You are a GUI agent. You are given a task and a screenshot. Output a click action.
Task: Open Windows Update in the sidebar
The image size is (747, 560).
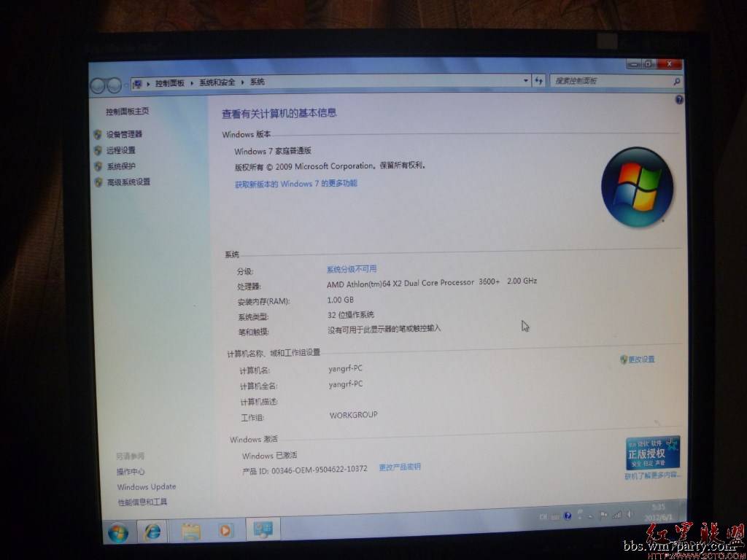pyautogui.click(x=147, y=487)
